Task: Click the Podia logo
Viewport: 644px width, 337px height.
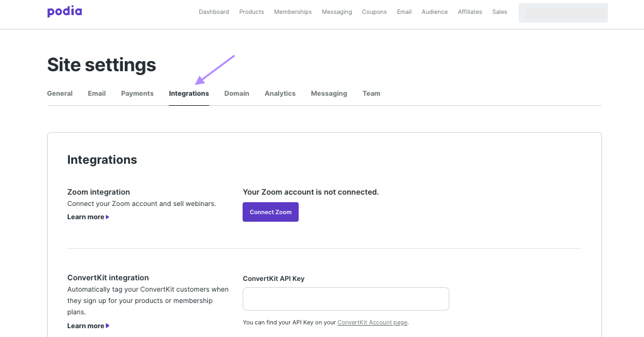Action: [64, 11]
